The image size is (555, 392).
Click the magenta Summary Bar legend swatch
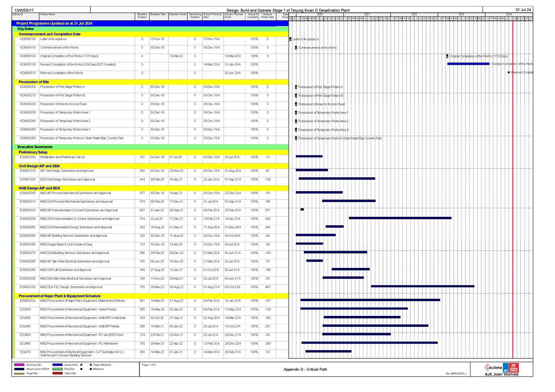(x=19, y=365)
